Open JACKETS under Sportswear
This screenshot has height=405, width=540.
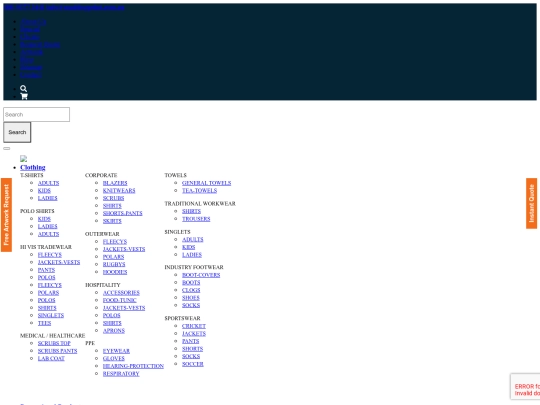[x=194, y=333]
